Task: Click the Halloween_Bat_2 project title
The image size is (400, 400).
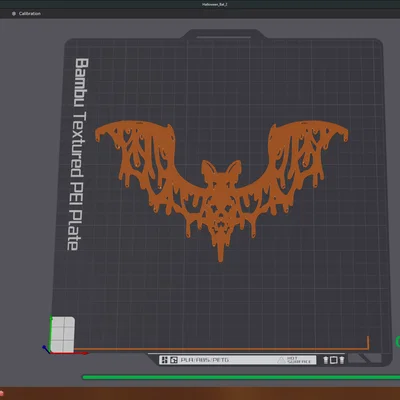Action: click(215, 4)
